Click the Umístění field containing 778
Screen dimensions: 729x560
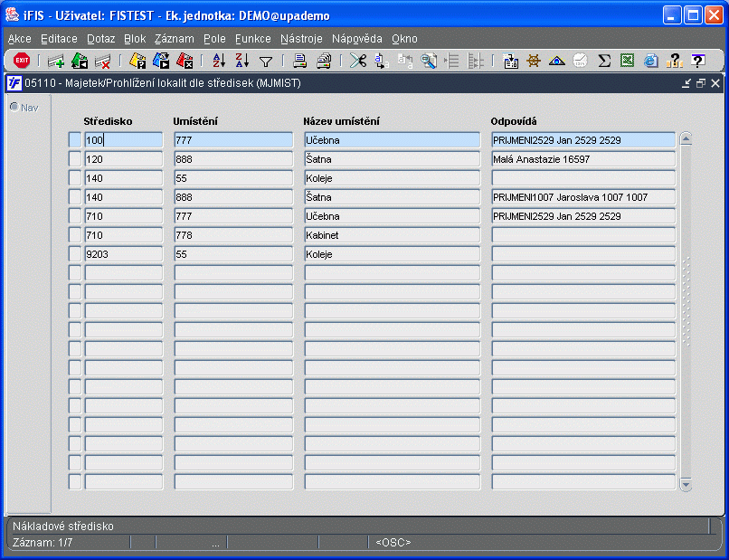pos(234,235)
